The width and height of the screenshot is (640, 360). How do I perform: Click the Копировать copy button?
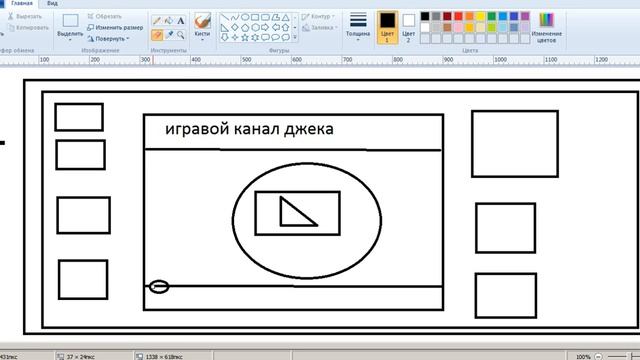point(29,28)
